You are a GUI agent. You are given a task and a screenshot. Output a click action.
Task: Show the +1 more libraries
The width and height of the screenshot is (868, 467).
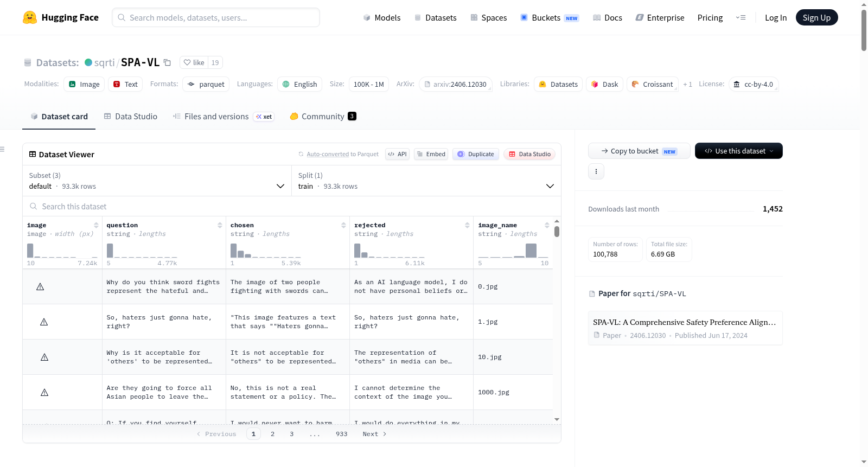[x=687, y=84]
